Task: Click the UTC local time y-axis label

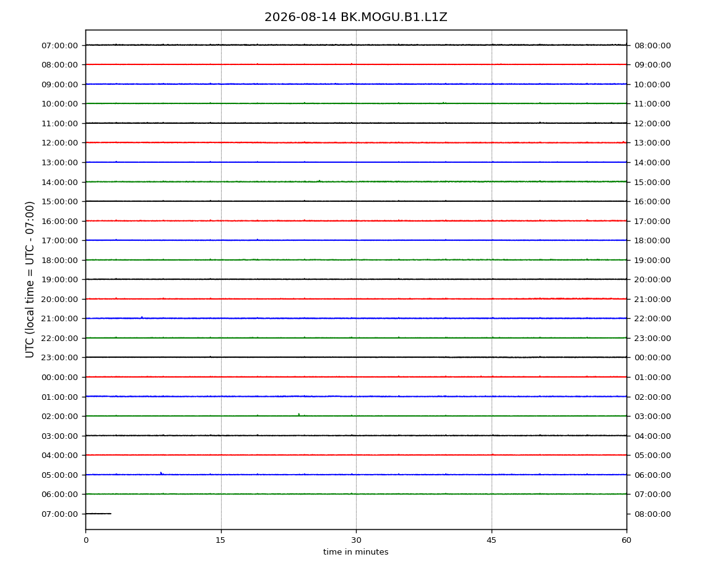Action: tap(30, 279)
